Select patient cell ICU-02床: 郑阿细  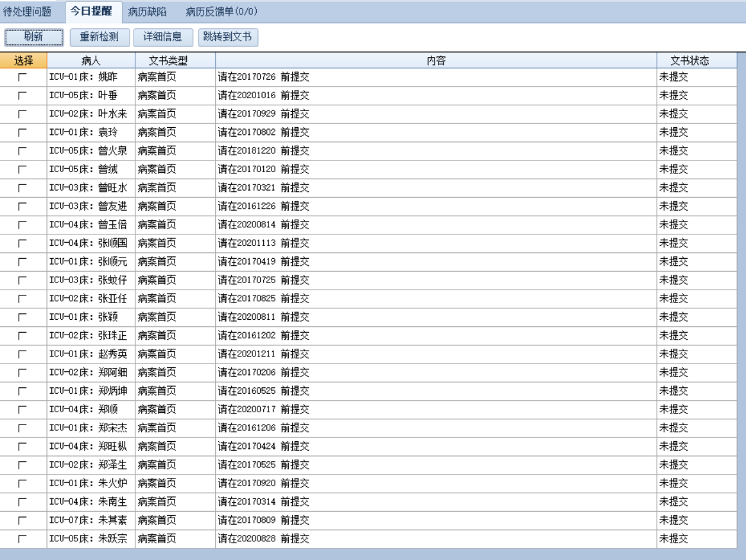point(91,372)
